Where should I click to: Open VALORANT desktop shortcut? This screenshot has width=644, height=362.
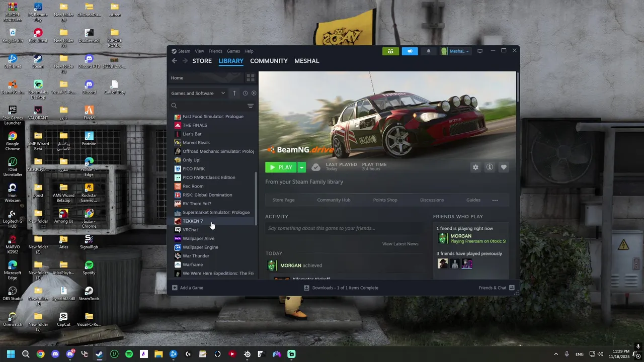click(38, 113)
